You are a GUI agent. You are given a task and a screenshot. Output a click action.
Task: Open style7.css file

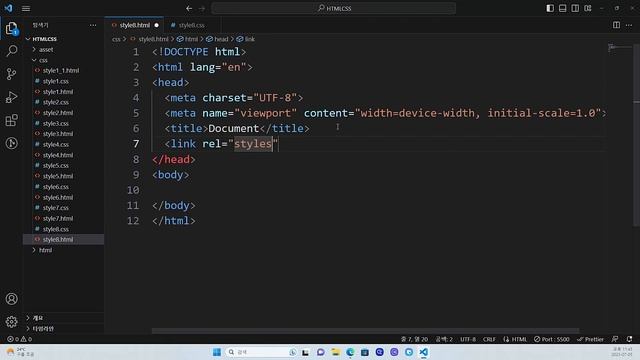[x=63, y=208]
